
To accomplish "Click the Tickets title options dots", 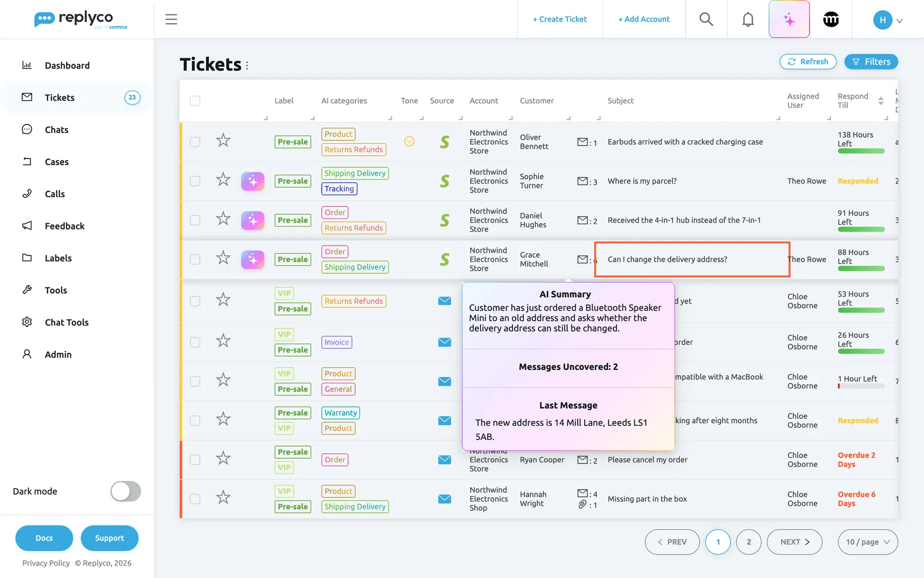I will coord(247,65).
